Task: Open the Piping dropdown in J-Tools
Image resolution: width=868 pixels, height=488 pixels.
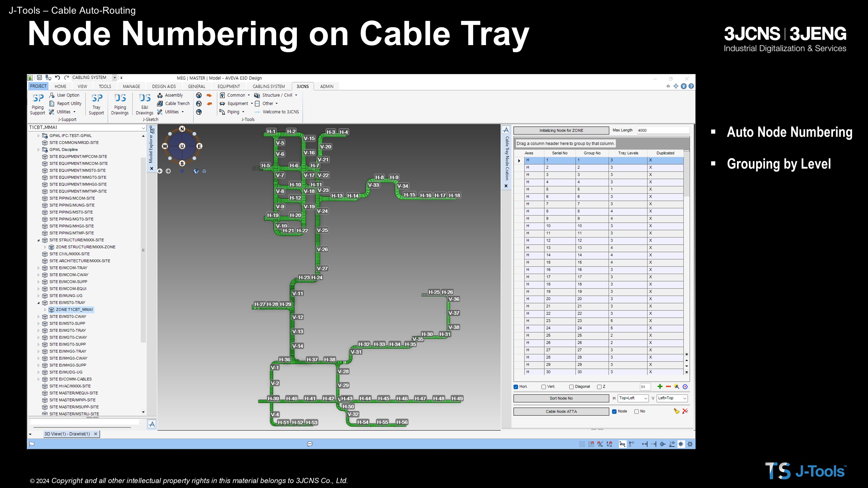Action: click(x=232, y=112)
